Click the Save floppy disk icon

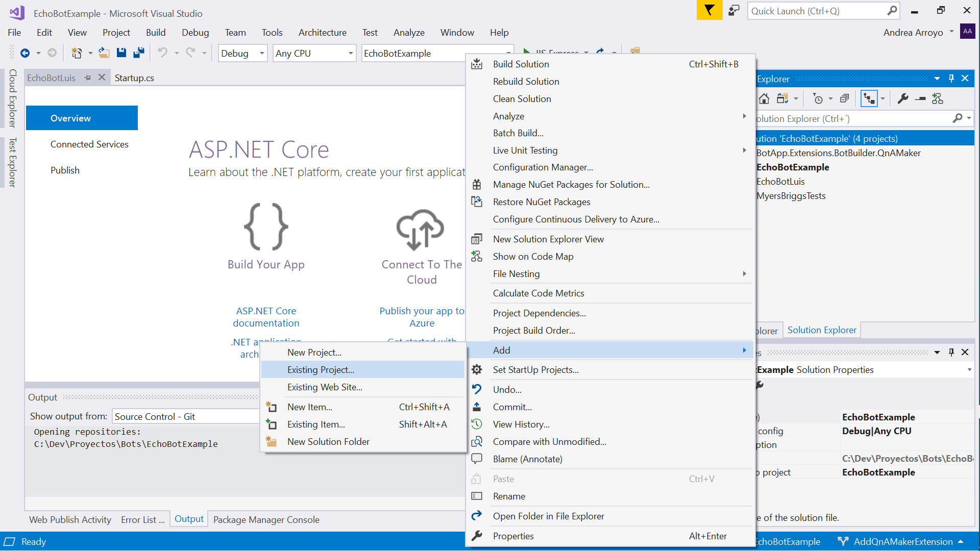point(121,53)
